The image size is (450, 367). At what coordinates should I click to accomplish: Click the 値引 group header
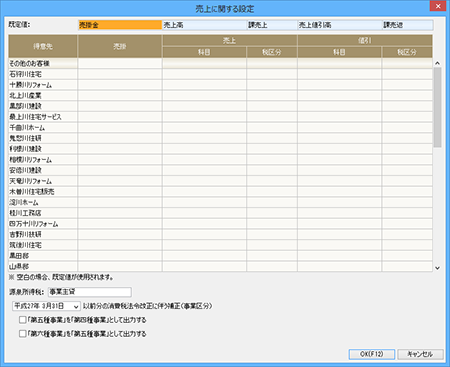(x=365, y=41)
